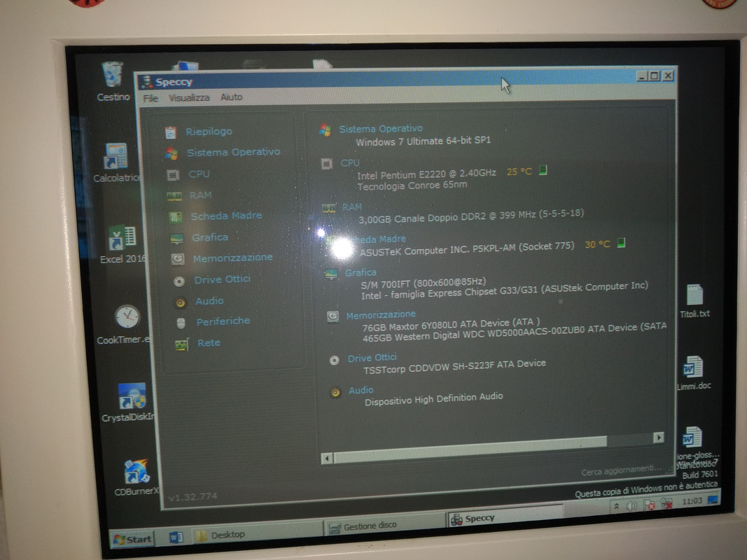This screenshot has height=560, width=747.
Task: Go to the RAM sidebar entry
Action: [x=200, y=195]
